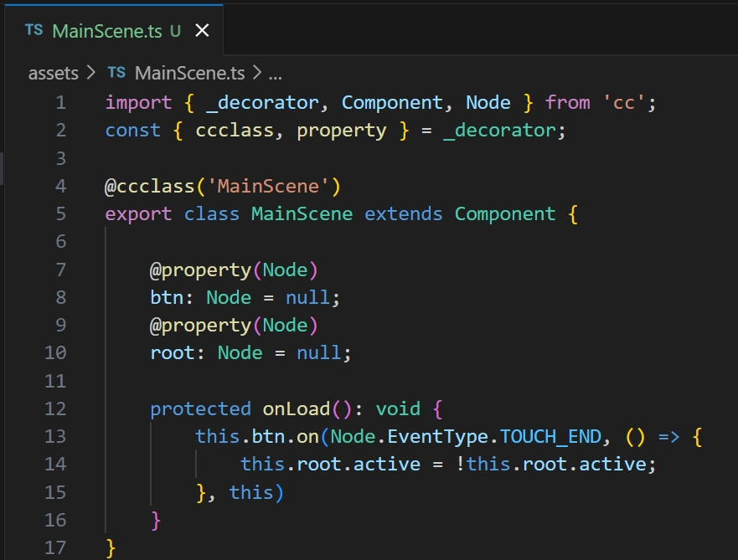Open the breadcrumb ellipsis symbol list

tap(276, 74)
